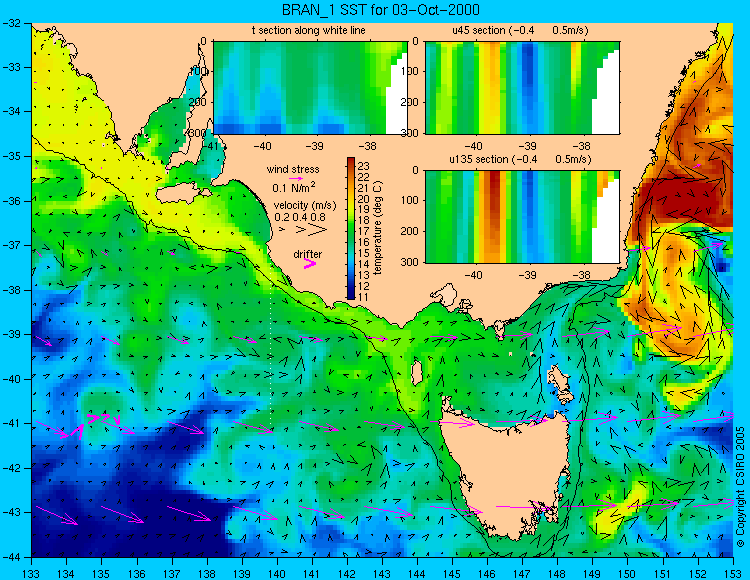Click the '17' value on the color bar
Viewport: 750px width, 580px height.
(363, 231)
